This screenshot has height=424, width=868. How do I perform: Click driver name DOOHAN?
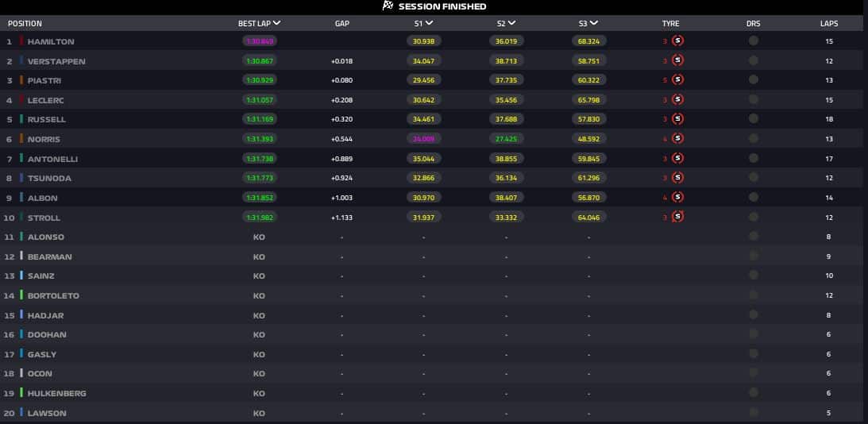pos(45,335)
